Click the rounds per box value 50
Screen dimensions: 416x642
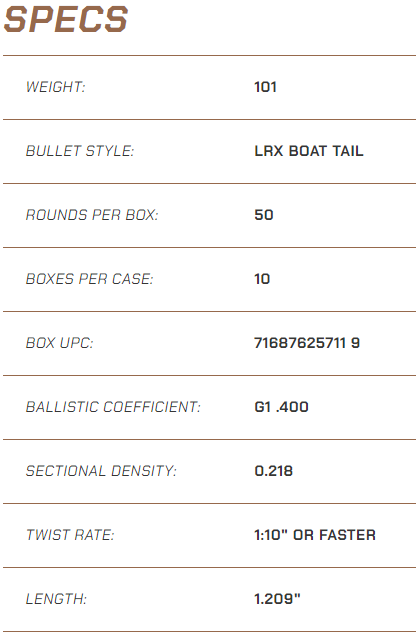click(x=264, y=215)
